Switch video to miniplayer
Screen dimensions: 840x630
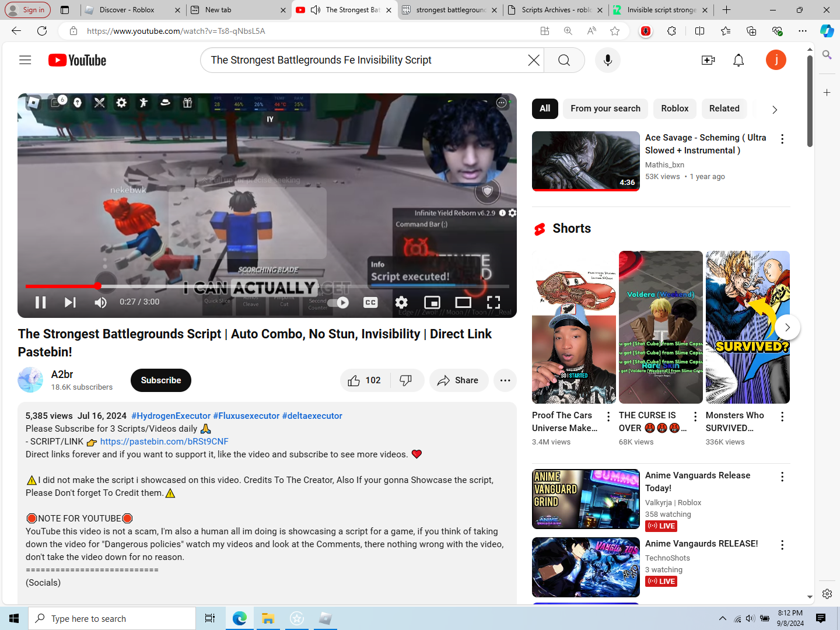click(432, 302)
